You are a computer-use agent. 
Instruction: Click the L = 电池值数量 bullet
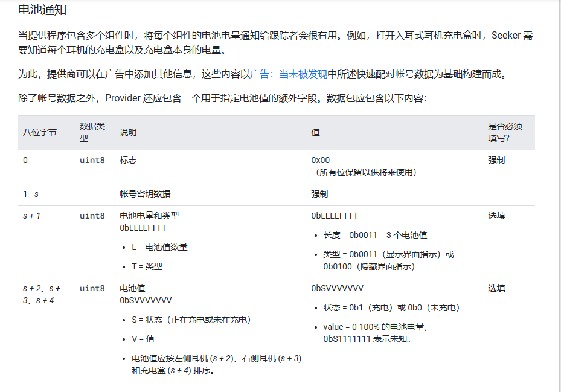[159, 248]
